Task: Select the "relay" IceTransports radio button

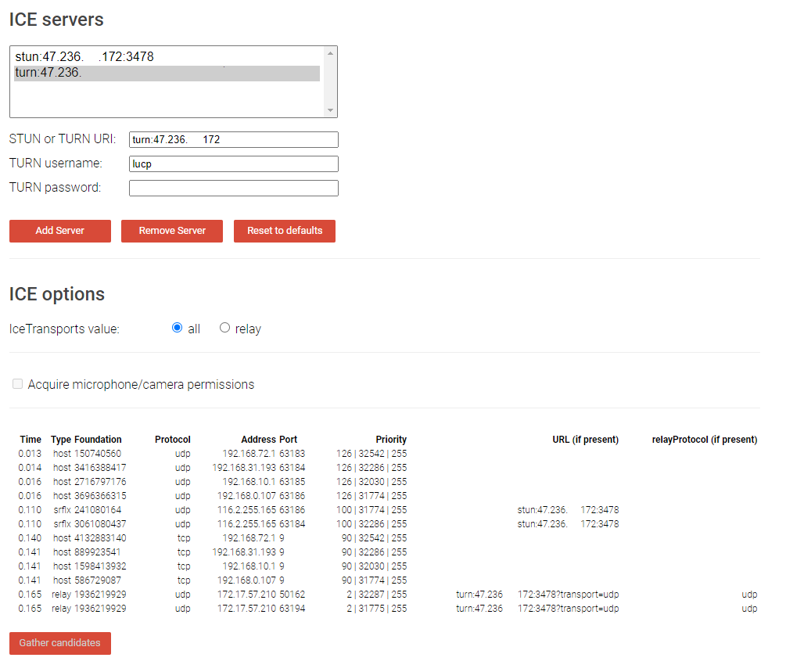Action: (224, 328)
